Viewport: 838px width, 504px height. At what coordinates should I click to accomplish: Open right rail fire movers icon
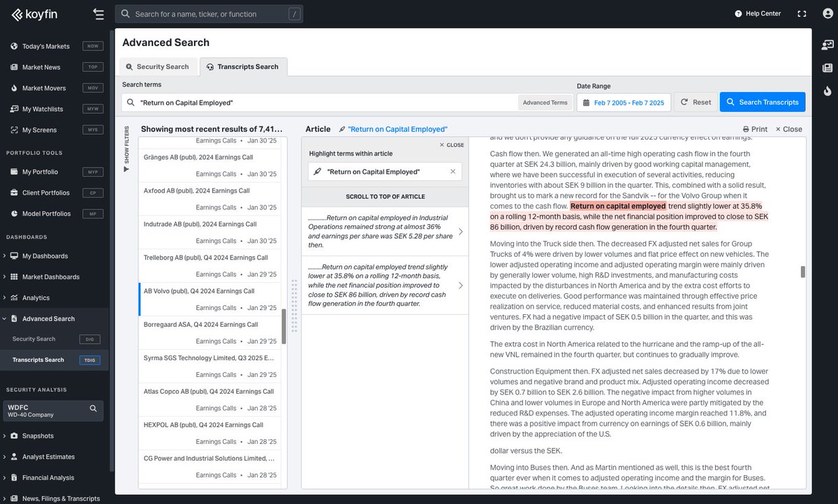click(828, 91)
